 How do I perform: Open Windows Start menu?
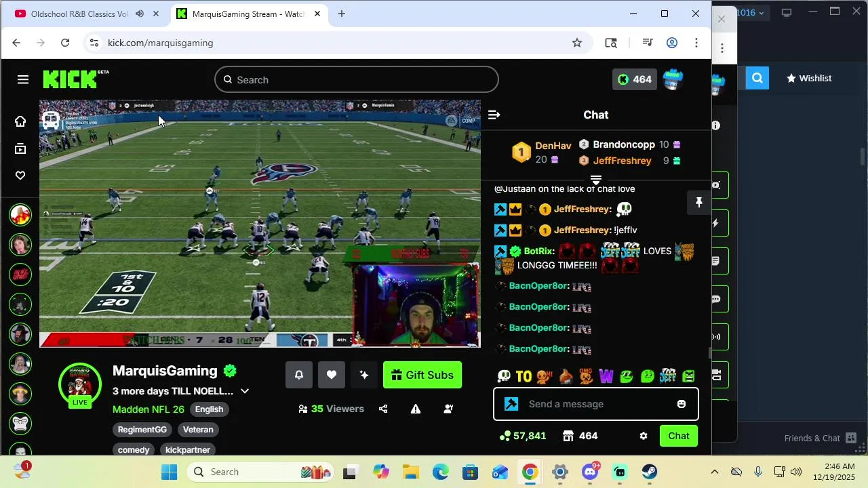click(170, 472)
